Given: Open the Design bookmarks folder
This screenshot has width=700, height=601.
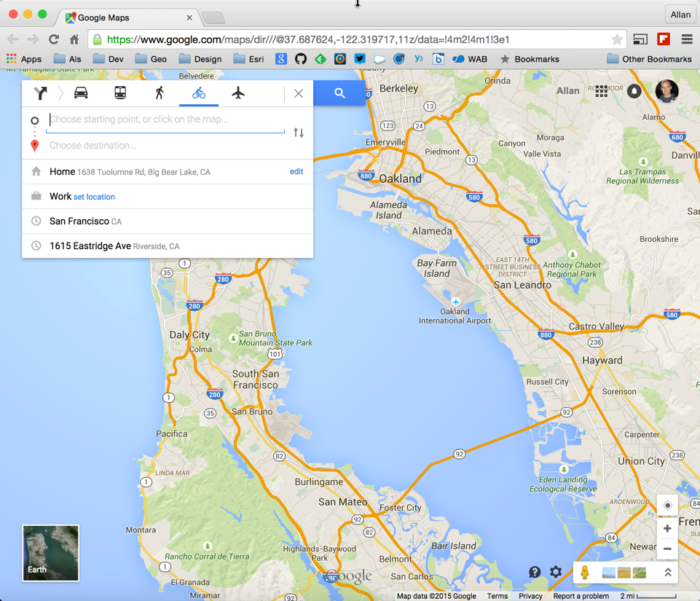Looking at the screenshot, I should (x=200, y=59).
